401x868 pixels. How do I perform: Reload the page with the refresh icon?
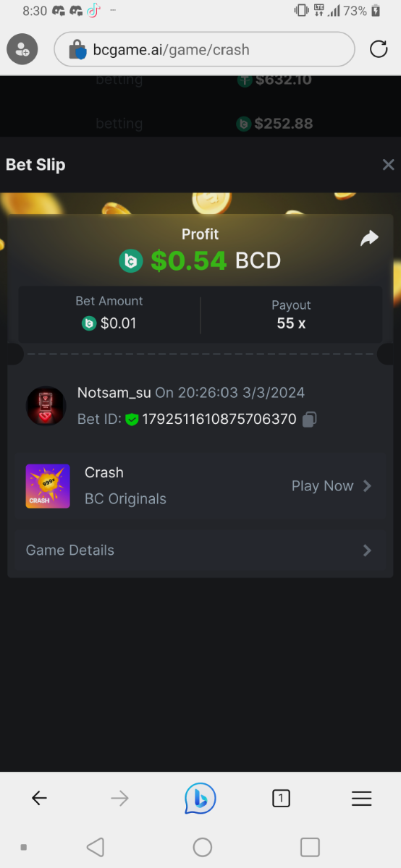[x=379, y=49]
